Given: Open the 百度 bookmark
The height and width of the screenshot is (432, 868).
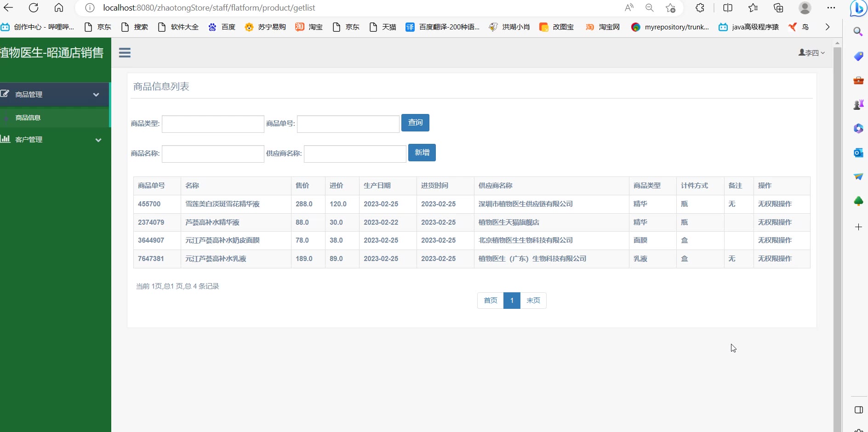Looking at the screenshot, I should point(222,27).
